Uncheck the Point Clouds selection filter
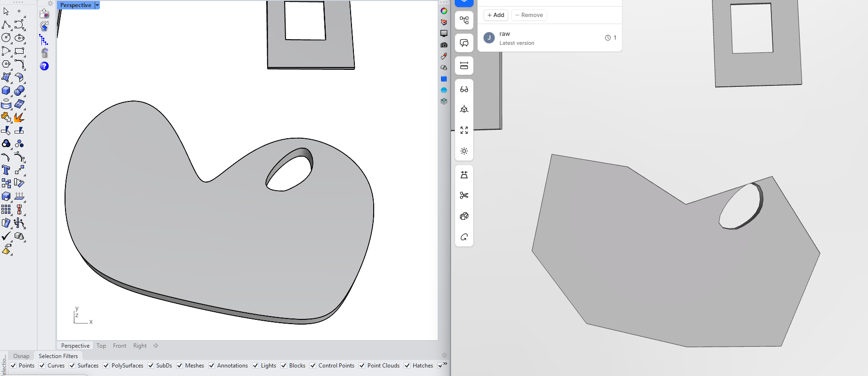 (362, 366)
